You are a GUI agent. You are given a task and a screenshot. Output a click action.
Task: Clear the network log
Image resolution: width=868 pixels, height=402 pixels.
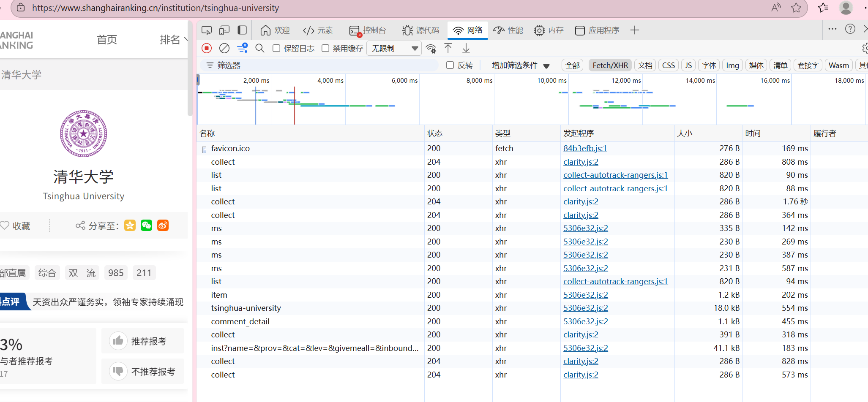pos(224,48)
